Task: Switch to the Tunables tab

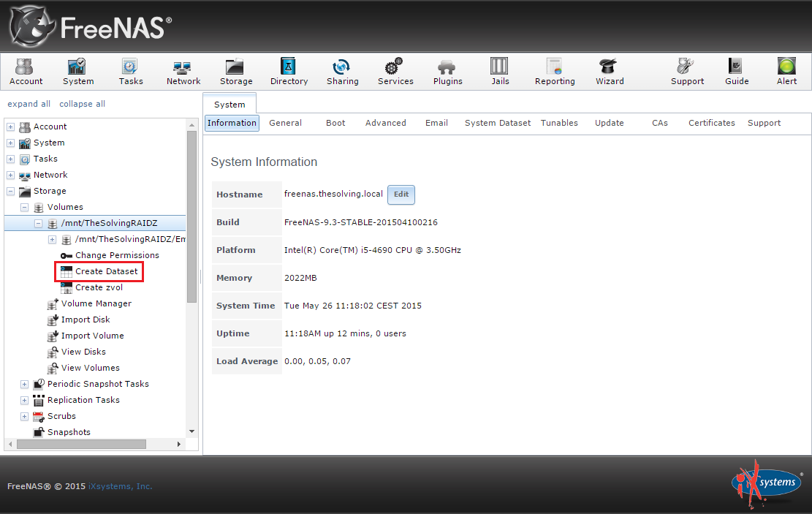Action: (x=559, y=123)
